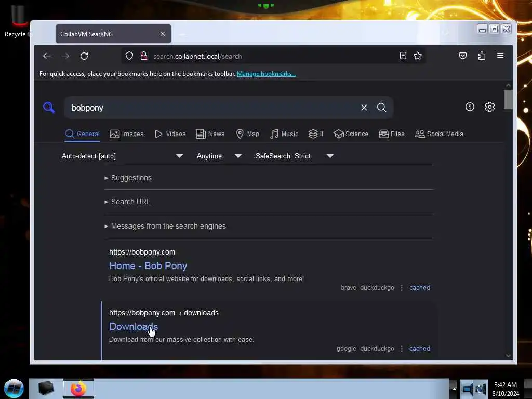This screenshot has height=399, width=532.
Task: Open the language selector Auto-detect dropdown
Action: click(122, 156)
